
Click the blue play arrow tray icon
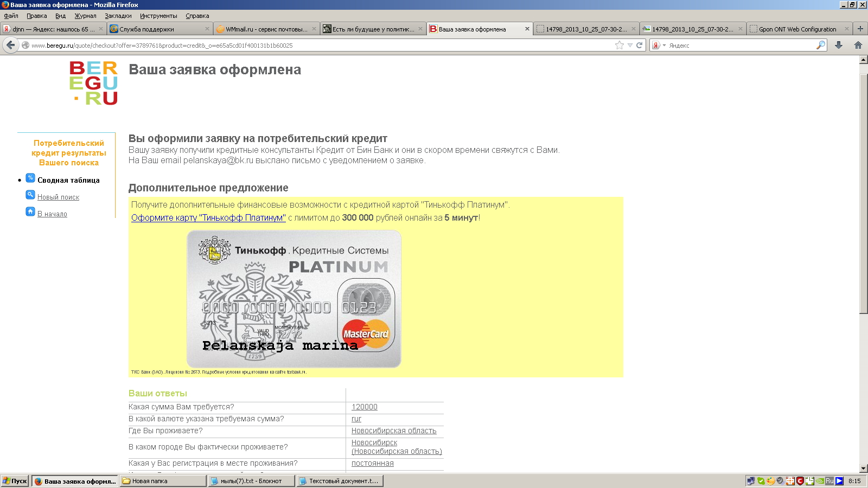pyautogui.click(x=839, y=481)
